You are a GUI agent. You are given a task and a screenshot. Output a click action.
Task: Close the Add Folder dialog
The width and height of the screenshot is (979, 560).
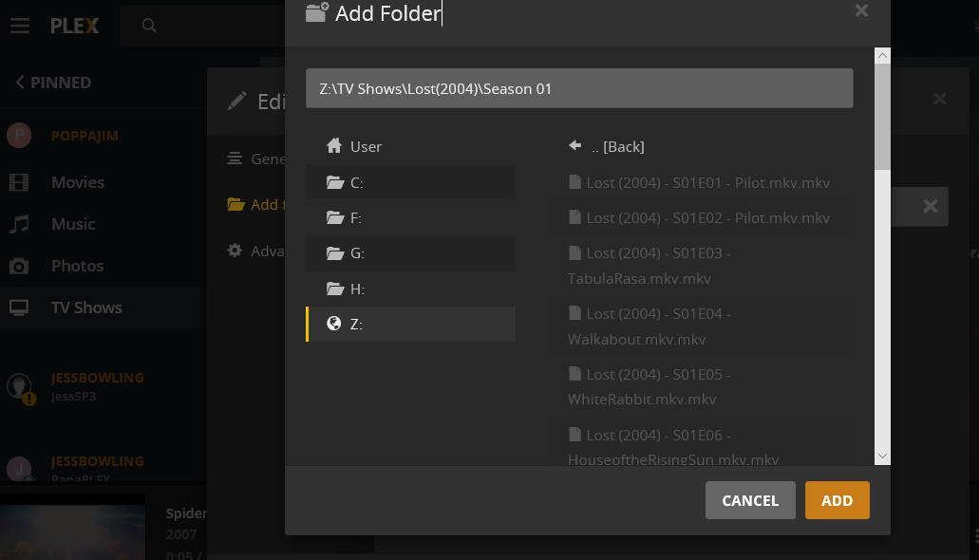pos(861,11)
